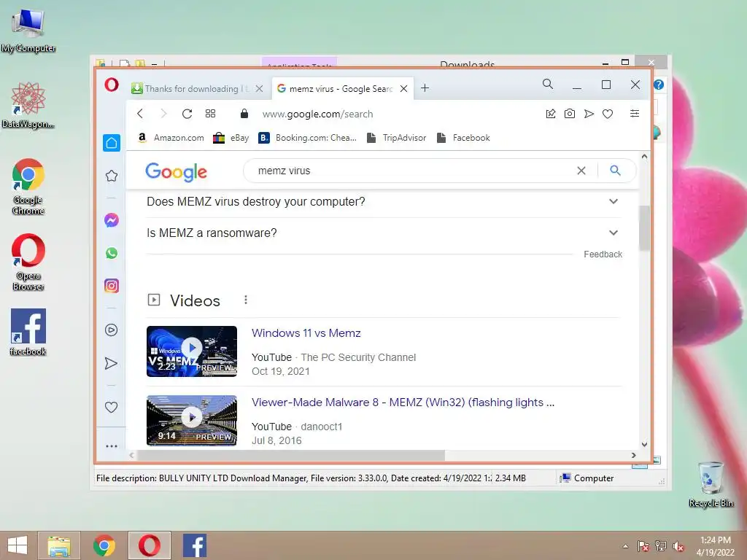Launch Messenger from the Opera sidebar

(112, 220)
